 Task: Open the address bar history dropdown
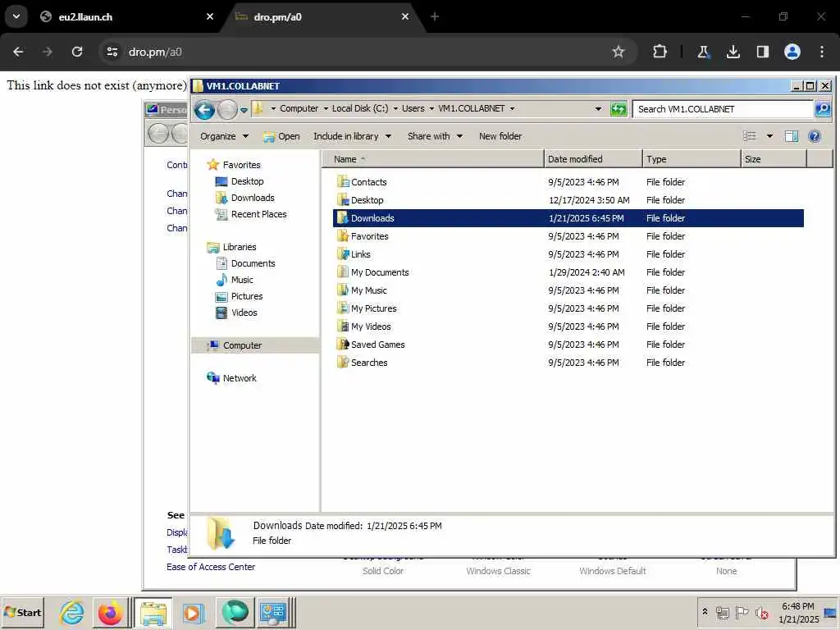(598, 109)
